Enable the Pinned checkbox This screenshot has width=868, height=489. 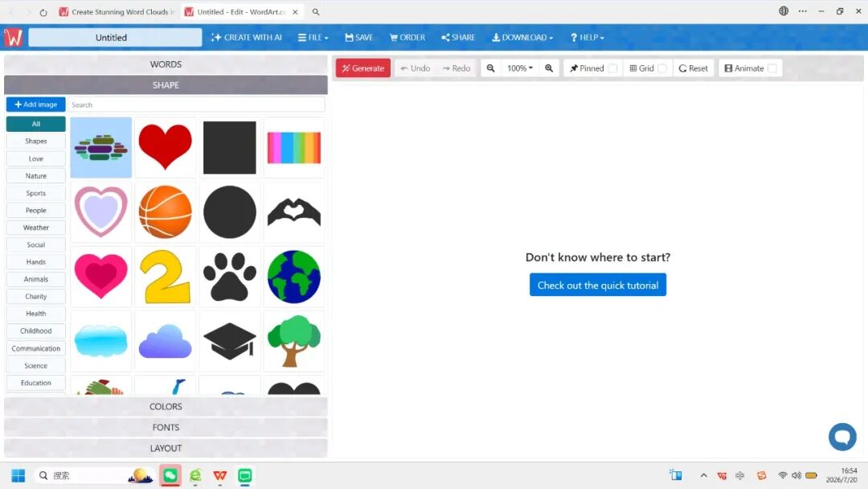(612, 68)
